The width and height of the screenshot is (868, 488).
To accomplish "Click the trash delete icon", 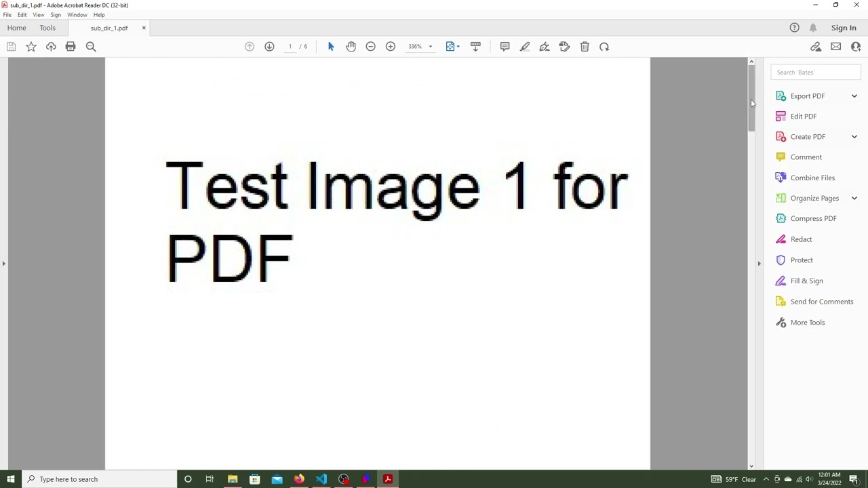I will 585,47.
